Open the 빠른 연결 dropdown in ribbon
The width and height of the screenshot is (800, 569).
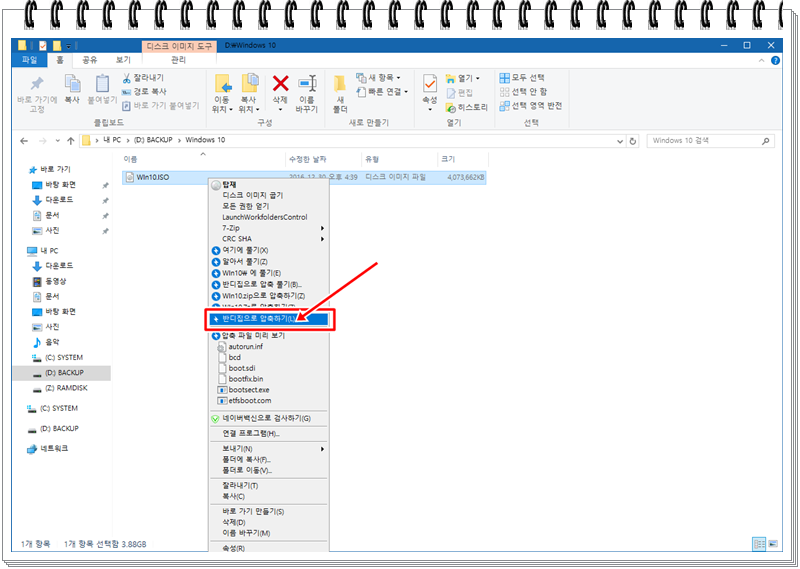(382, 92)
